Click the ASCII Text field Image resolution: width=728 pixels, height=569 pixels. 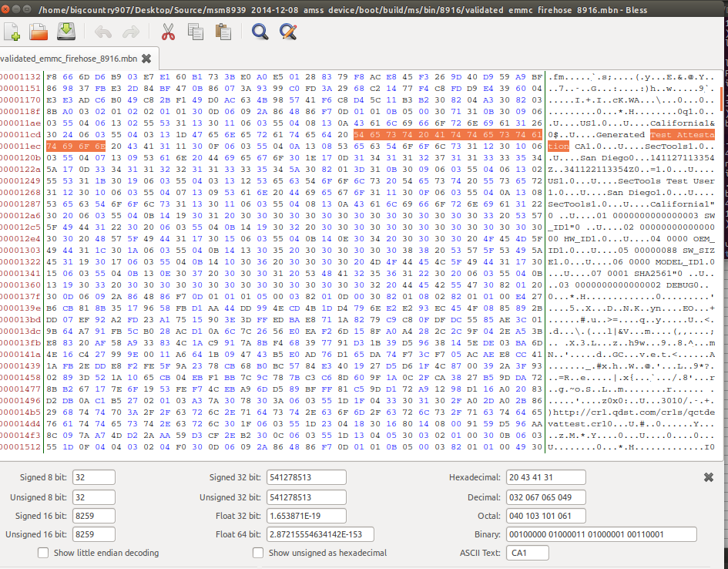[527, 553]
